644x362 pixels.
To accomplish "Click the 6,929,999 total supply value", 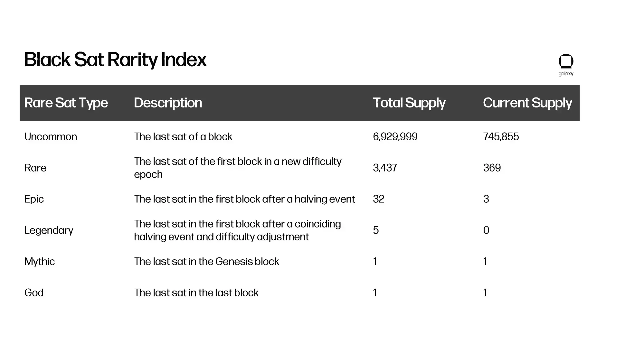I will pos(395,137).
